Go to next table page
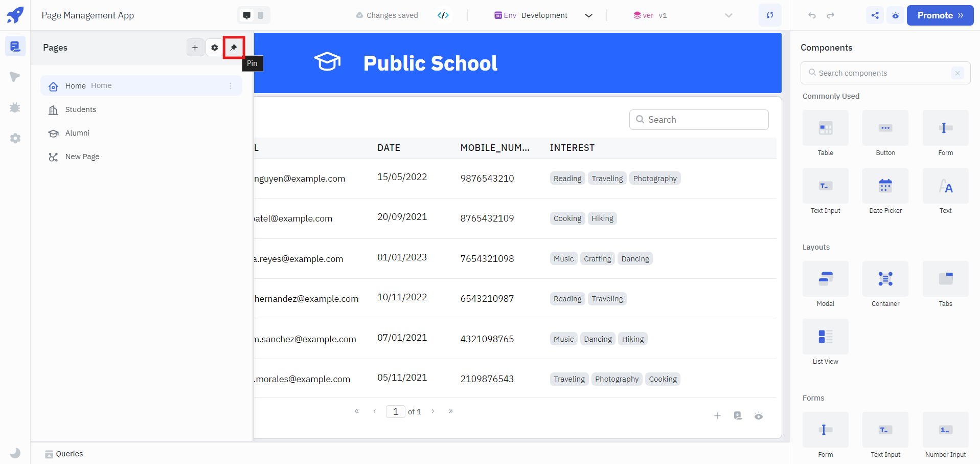The height and width of the screenshot is (464, 980). click(x=433, y=411)
